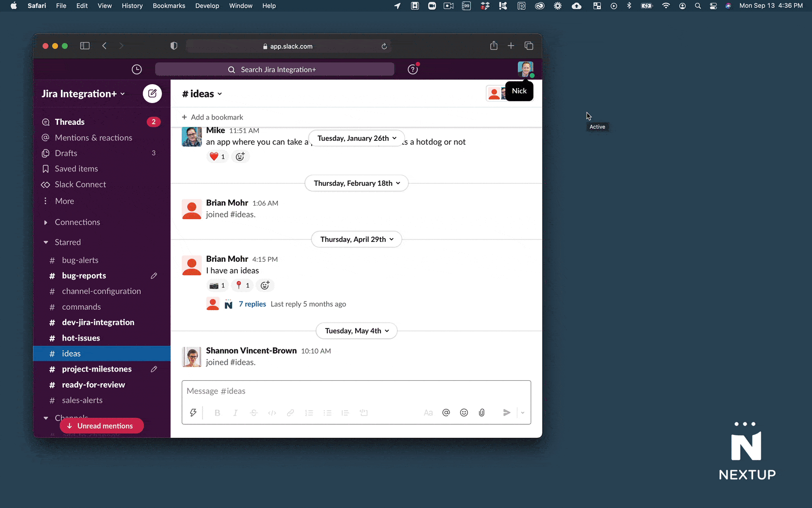This screenshot has width=812, height=508.
Task: Mention someone with the @ icon
Action: tap(446, 413)
